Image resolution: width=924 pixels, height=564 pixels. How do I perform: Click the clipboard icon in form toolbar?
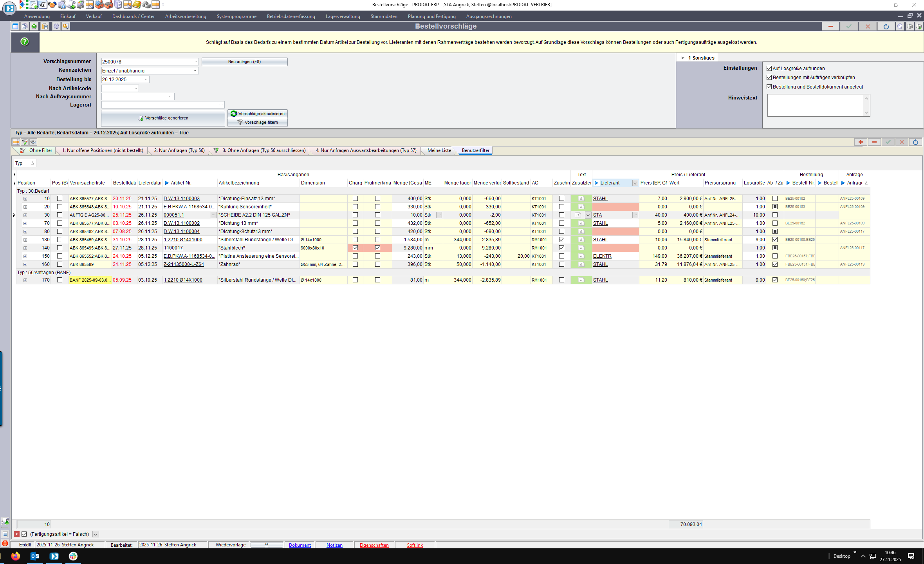45,26
